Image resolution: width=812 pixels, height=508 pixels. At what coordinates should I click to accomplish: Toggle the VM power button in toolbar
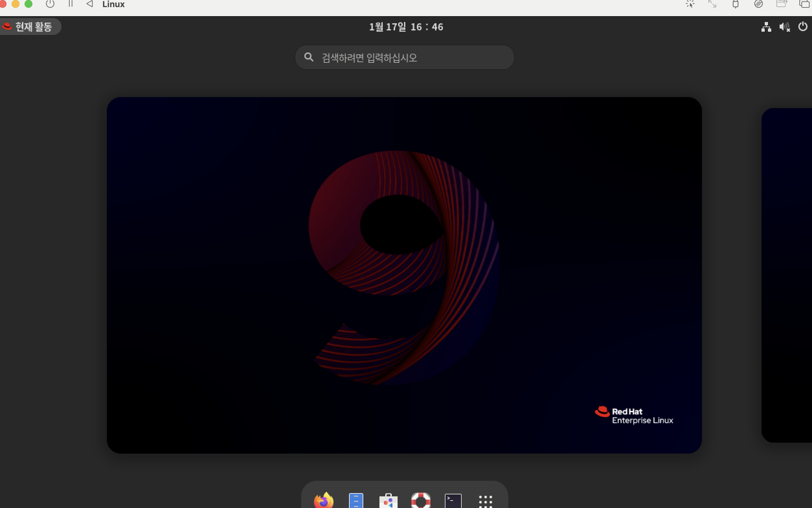click(50, 4)
